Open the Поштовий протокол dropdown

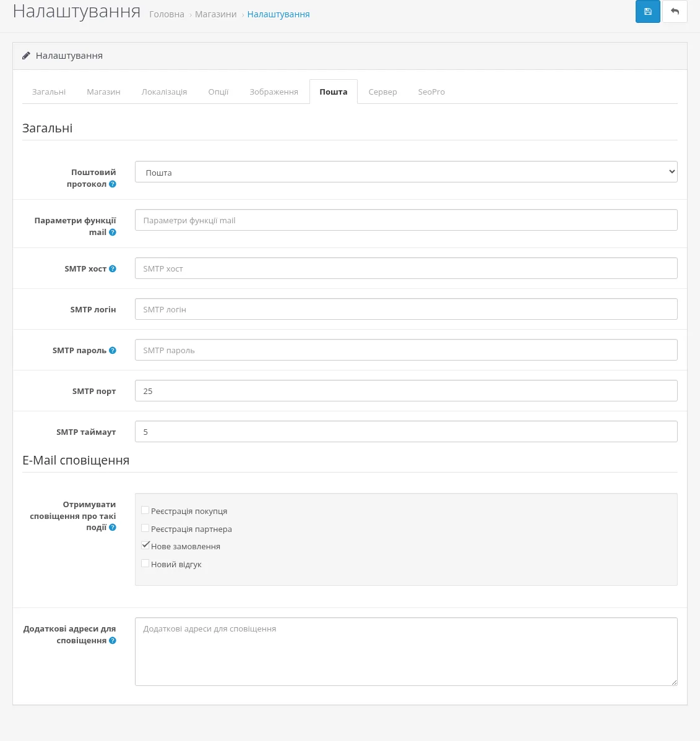[x=406, y=172]
